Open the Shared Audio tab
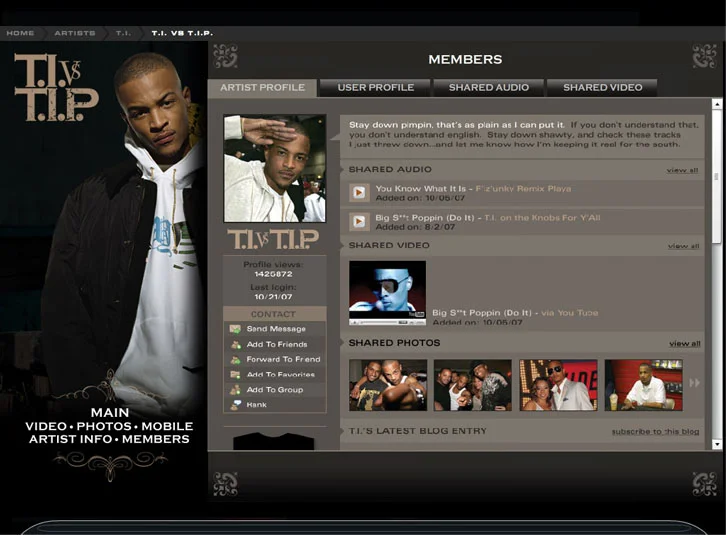The image size is (726, 535). [x=488, y=88]
